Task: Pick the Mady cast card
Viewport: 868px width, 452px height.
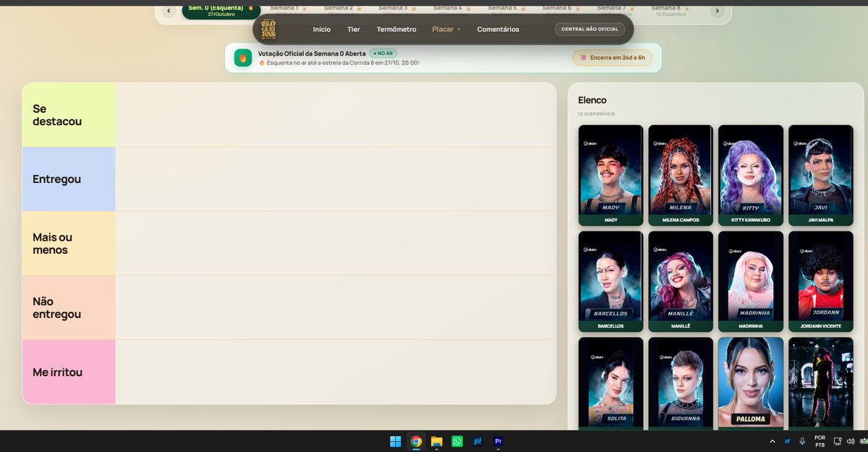Action: click(x=610, y=175)
